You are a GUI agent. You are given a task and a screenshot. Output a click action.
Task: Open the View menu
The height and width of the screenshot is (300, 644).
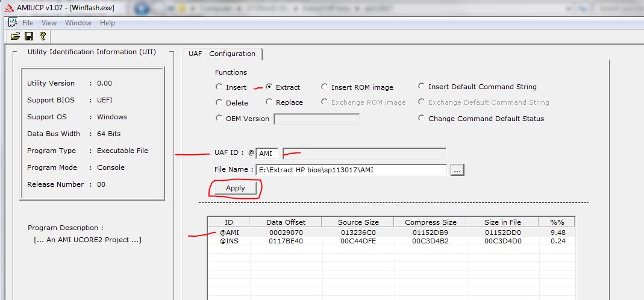(49, 23)
